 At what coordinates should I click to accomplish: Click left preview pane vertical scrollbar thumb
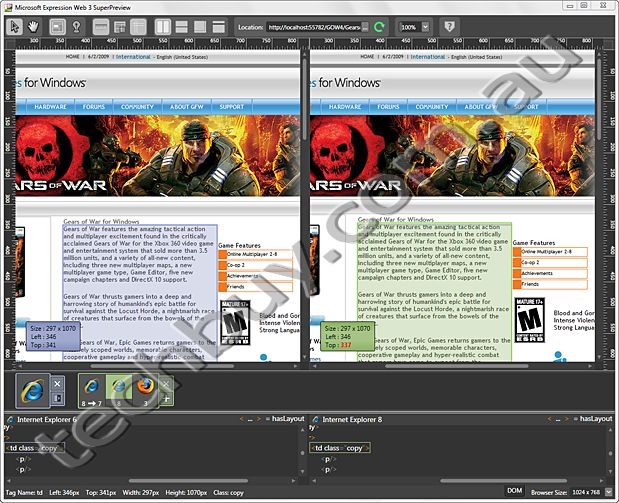(x=305, y=99)
